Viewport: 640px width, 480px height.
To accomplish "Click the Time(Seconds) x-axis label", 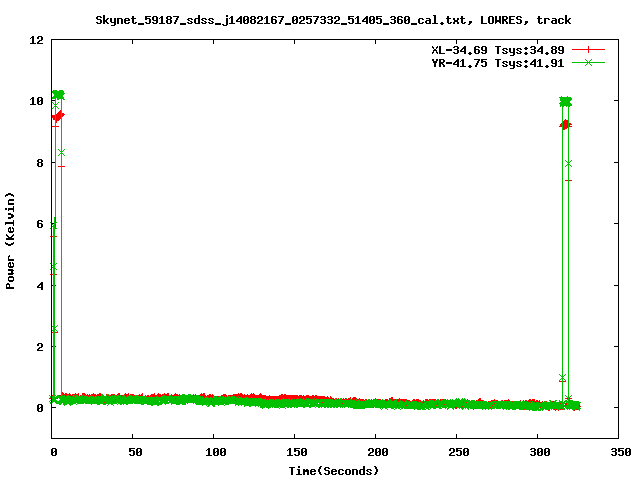I will 333,471.
